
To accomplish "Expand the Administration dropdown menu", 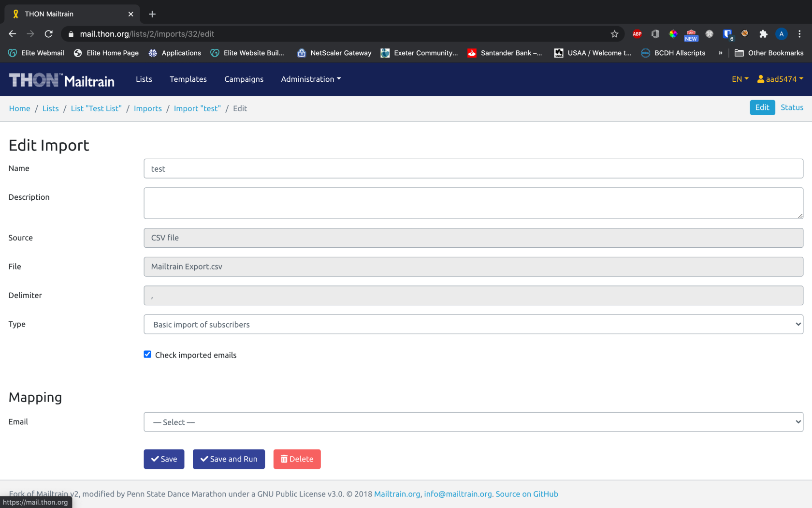I will (x=311, y=79).
